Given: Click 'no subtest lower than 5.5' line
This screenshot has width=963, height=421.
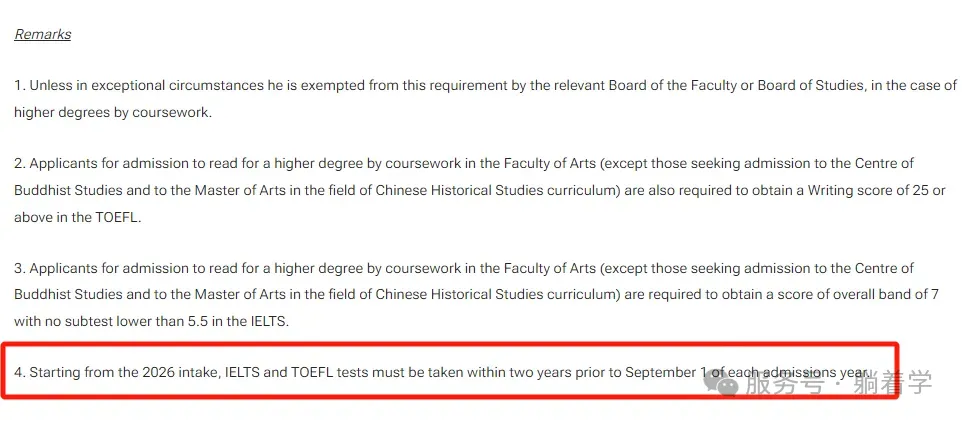Looking at the screenshot, I should [x=121, y=321].
